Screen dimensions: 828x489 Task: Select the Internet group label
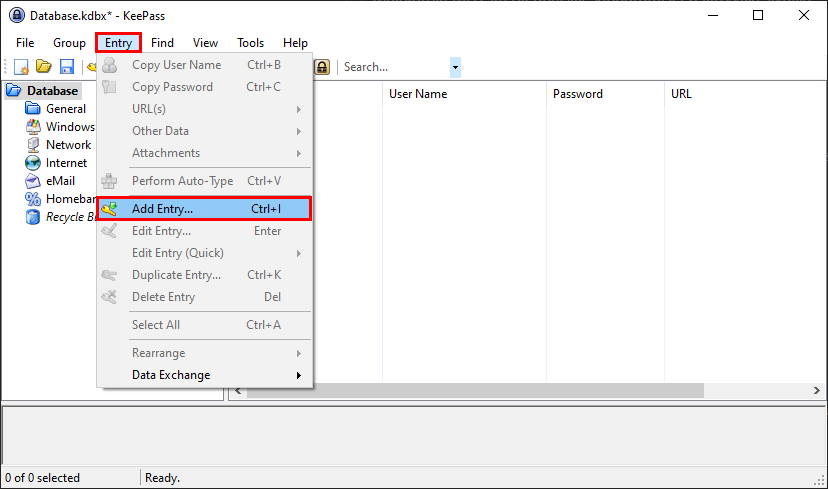66,163
